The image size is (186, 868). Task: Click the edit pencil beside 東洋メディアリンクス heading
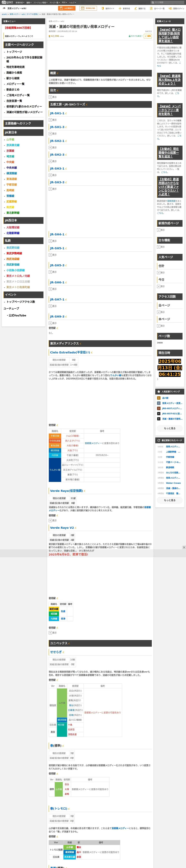[81, 344]
